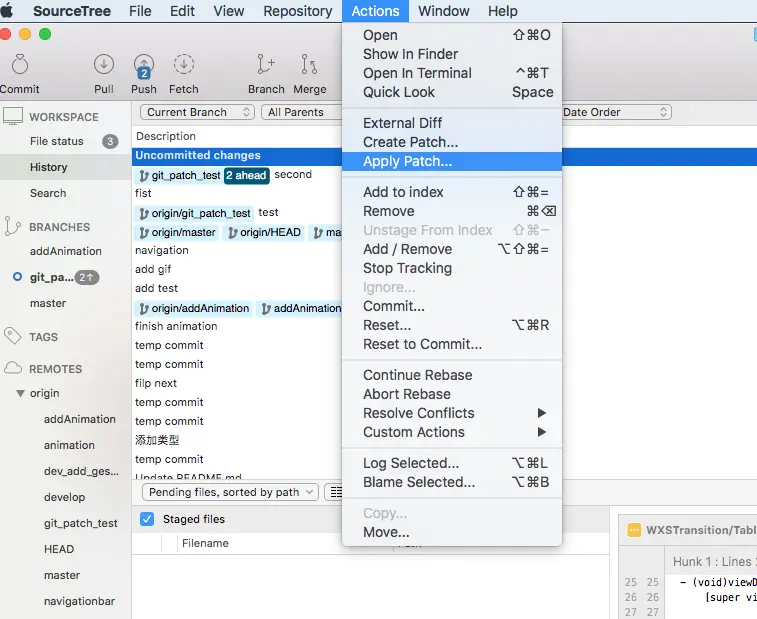Open the Help menu in menu bar
This screenshot has height=619, width=757.
pyautogui.click(x=503, y=11)
